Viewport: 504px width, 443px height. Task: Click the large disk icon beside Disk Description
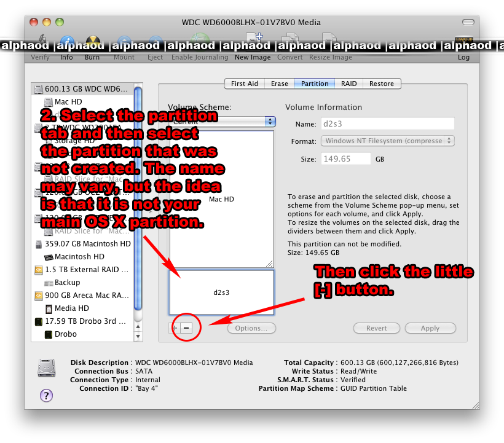(47, 367)
